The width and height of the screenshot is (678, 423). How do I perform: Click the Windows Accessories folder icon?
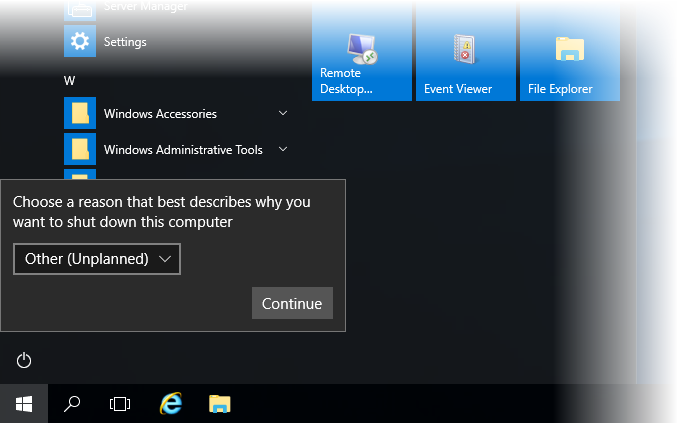[x=80, y=113]
